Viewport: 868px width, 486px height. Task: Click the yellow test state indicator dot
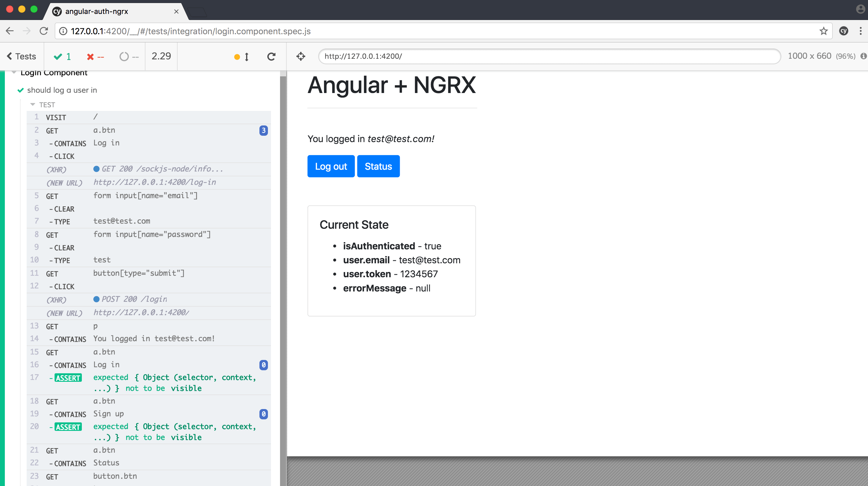click(237, 57)
